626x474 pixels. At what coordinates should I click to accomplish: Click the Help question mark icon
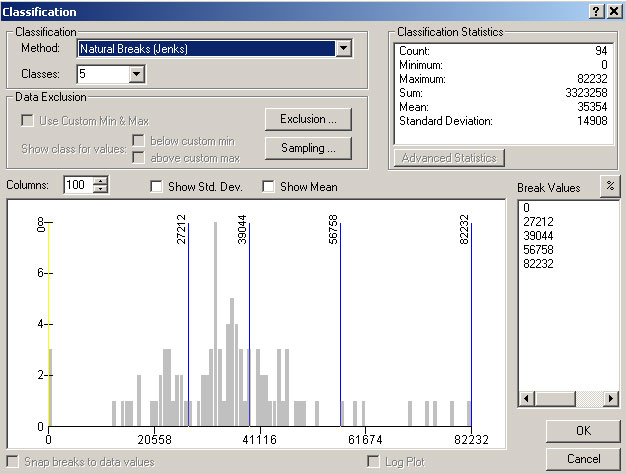(596, 12)
